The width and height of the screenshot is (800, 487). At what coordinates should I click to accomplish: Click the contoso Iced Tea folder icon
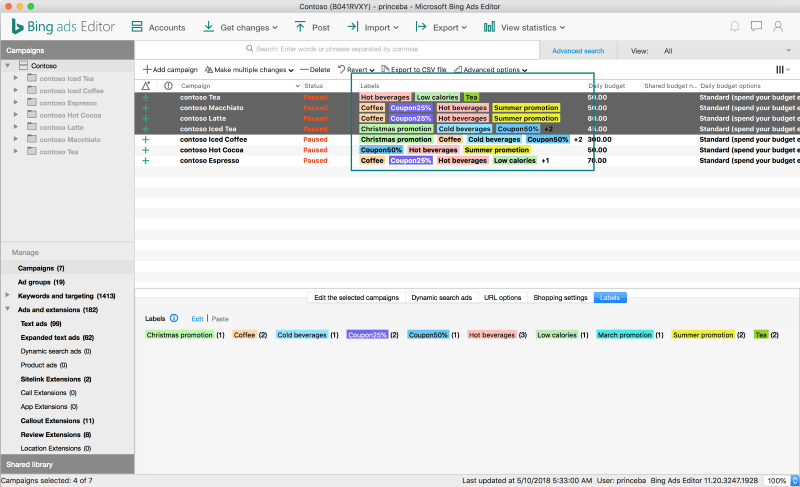point(32,78)
